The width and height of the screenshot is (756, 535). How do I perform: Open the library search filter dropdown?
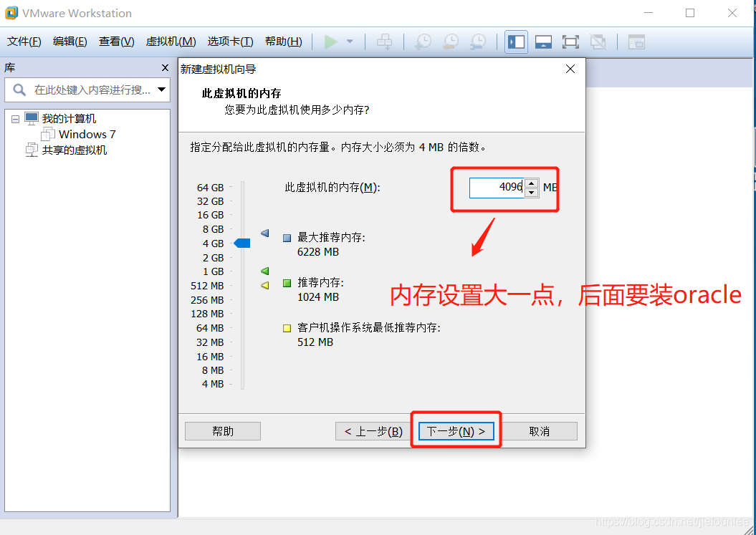click(x=163, y=90)
